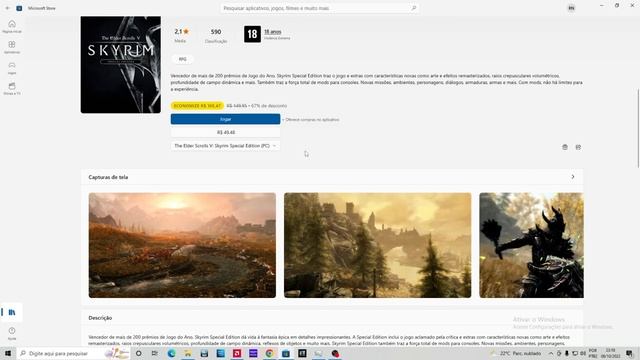The height and width of the screenshot is (360, 640).
Task: Open the Skyrim Special Edition (PC) edition dropdown
Action: [225, 146]
